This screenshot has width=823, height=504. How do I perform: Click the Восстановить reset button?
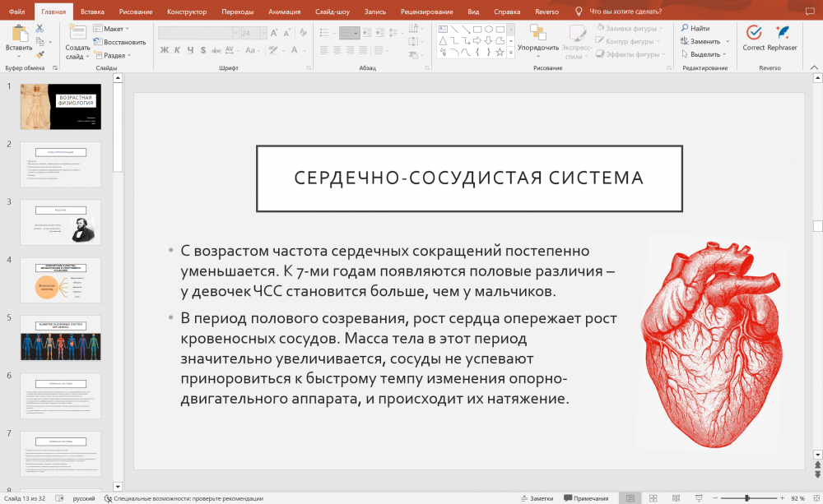pyautogui.click(x=119, y=42)
